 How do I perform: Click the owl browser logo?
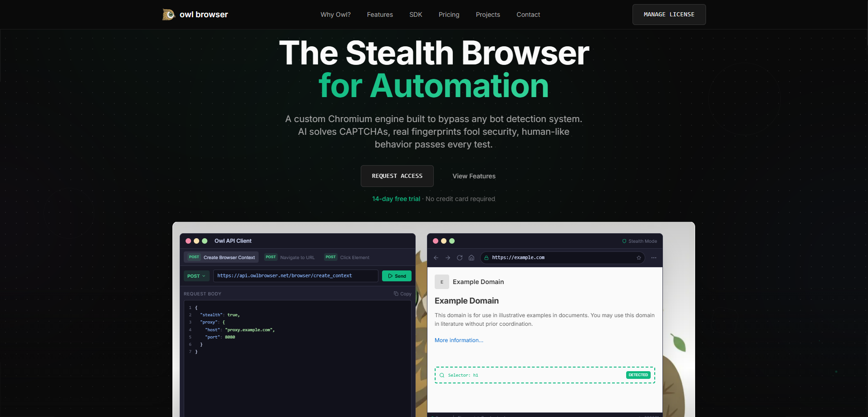[194, 14]
